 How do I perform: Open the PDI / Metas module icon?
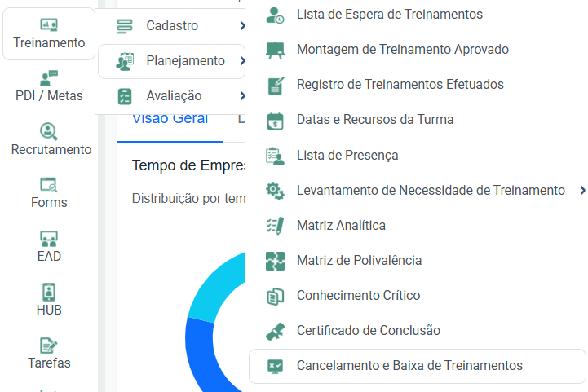click(x=49, y=79)
